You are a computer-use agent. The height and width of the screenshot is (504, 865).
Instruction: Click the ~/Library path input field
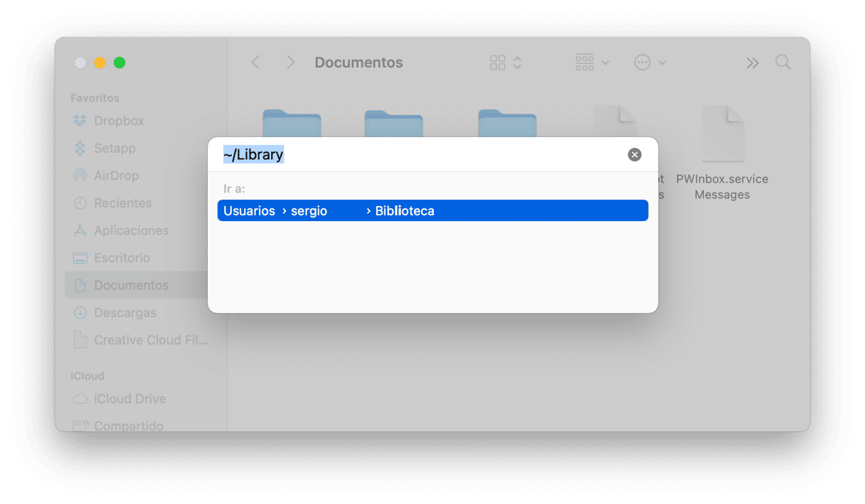click(x=420, y=154)
